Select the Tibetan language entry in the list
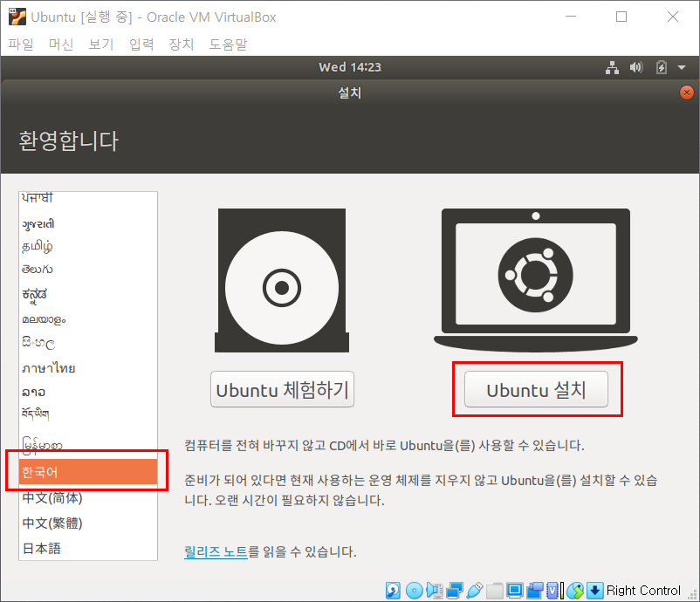Screen dimensions: 700x602 pyautogui.click(x=88, y=414)
